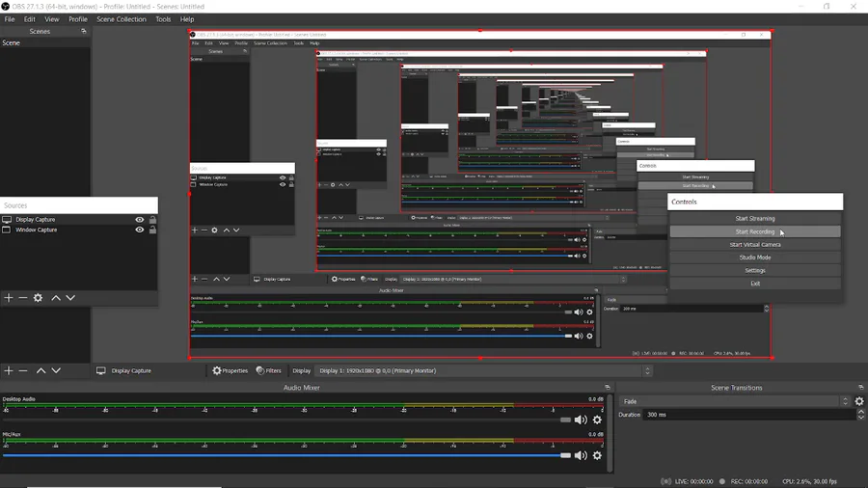868x488 pixels.
Task: Move scene up with the Scenes up arrow
Action: tap(41, 370)
